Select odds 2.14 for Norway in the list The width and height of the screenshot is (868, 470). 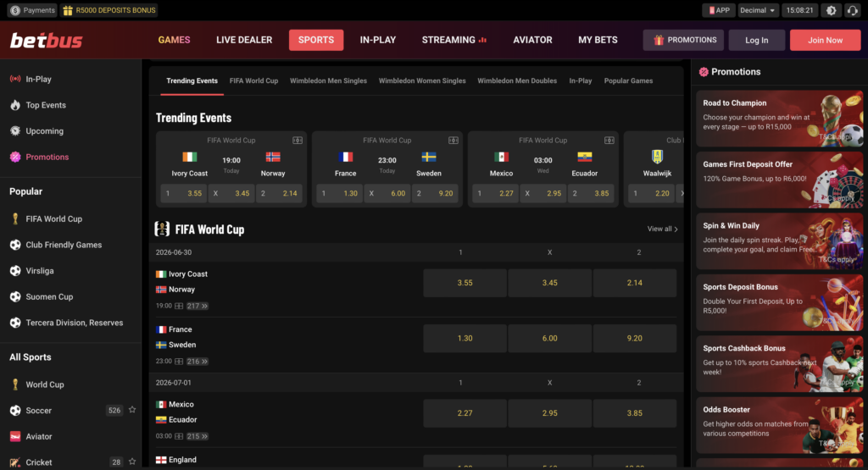coord(634,283)
